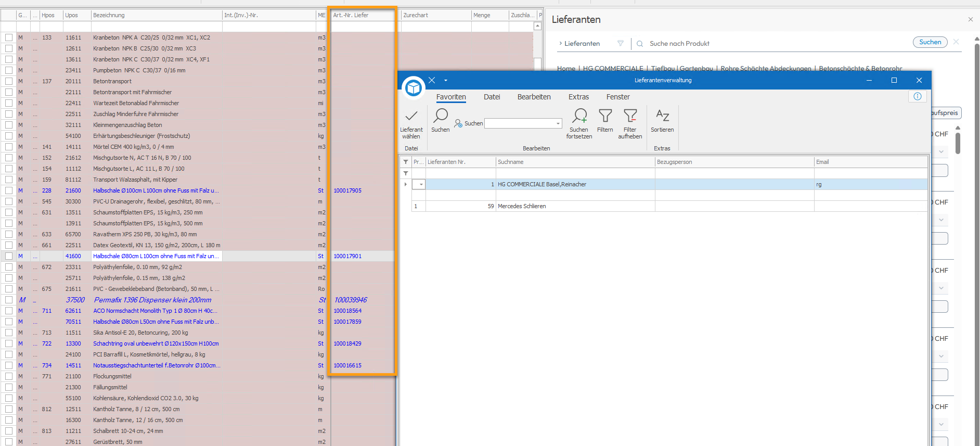
Task: Click the filter icon in supplier grid header
Action: click(x=406, y=162)
